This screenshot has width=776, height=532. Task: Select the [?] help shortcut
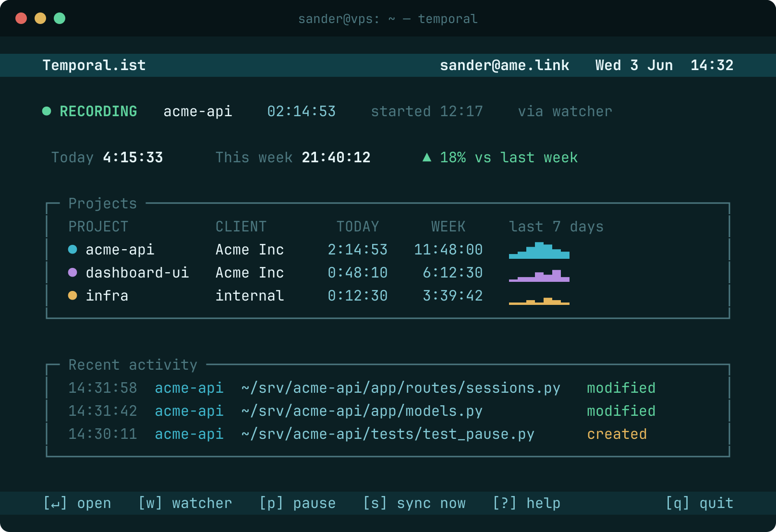coord(527,503)
